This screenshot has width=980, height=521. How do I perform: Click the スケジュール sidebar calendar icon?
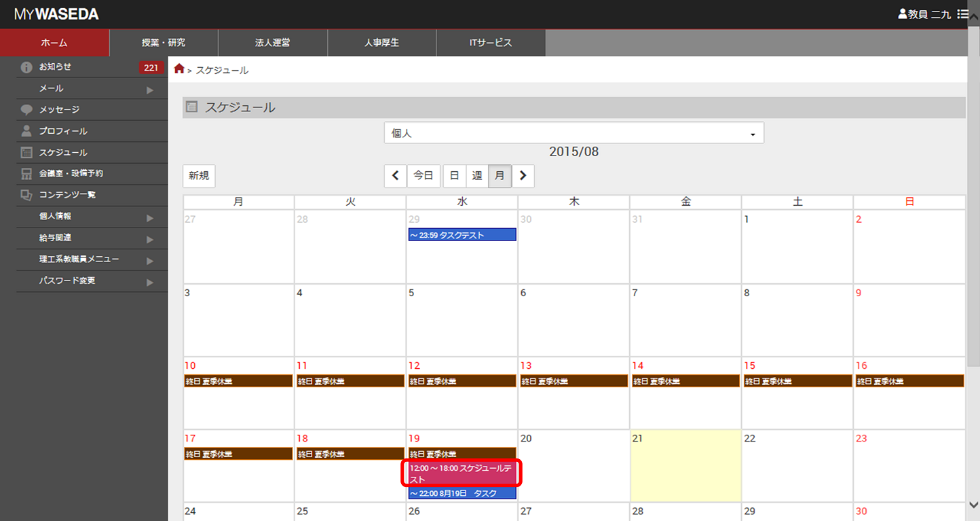click(x=26, y=153)
